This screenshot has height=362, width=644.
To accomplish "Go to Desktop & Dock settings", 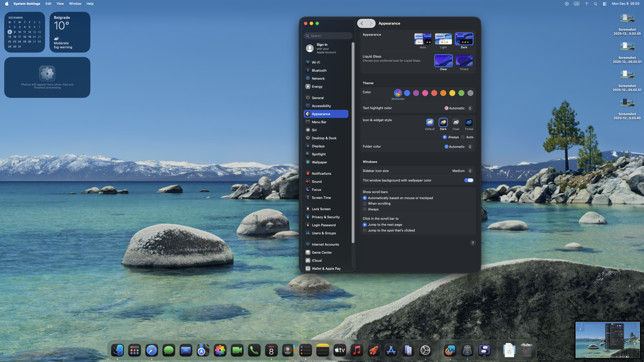I will point(324,138).
